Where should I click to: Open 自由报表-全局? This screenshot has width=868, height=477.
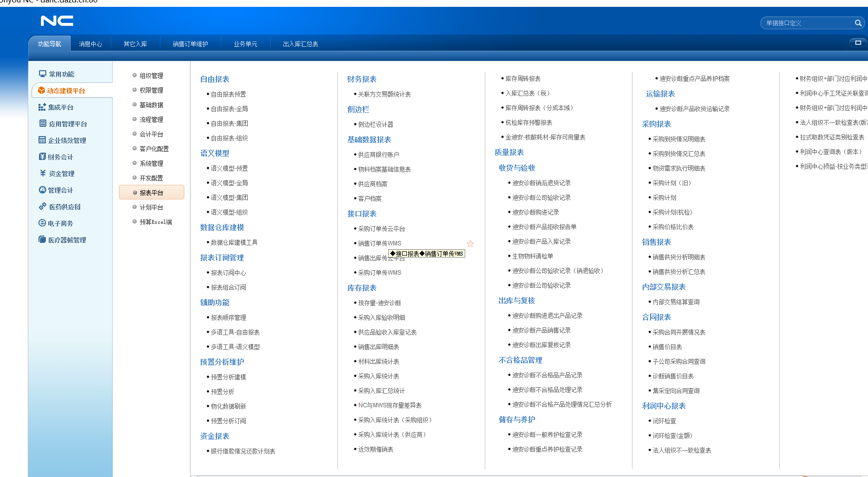[229, 109]
